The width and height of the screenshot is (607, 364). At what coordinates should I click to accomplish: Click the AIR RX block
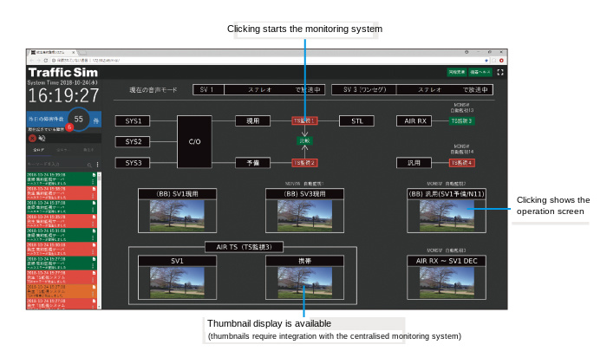414,121
